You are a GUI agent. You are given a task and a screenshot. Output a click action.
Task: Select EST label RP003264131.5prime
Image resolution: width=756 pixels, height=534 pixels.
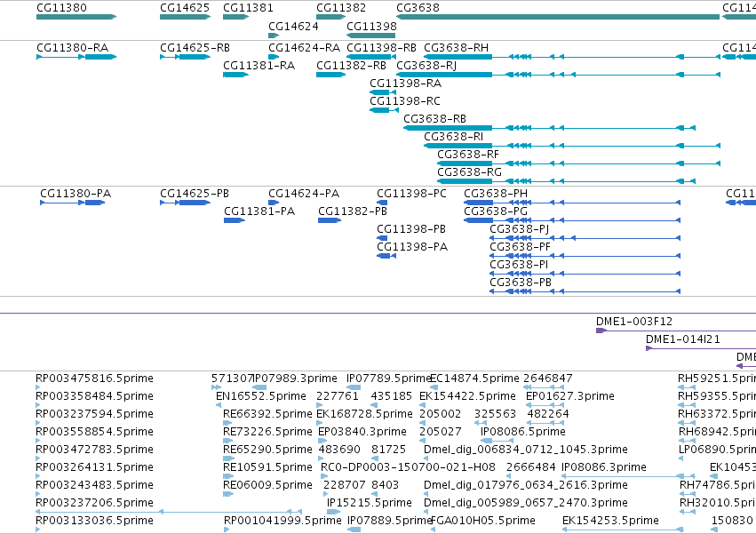click(x=94, y=467)
